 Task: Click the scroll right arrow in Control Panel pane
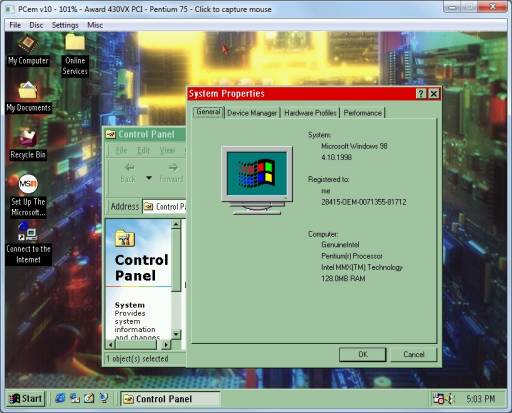click(166, 345)
